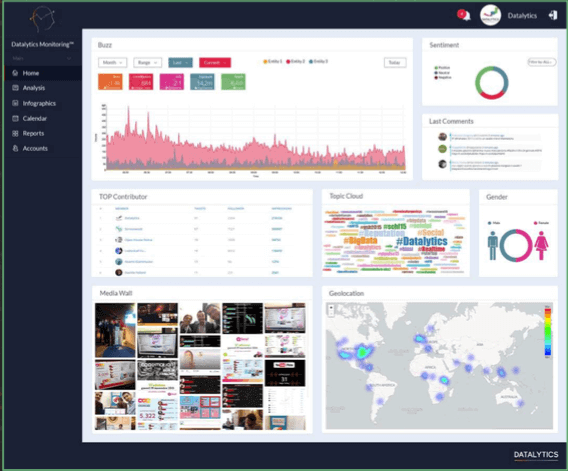Click third commenter avatar in Last Comments
The height and width of the screenshot is (471, 568).
(442, 164)
